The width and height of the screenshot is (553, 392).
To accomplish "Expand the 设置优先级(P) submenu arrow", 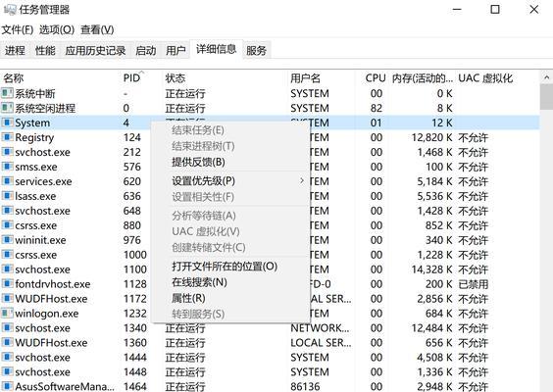I will (302, 181).
